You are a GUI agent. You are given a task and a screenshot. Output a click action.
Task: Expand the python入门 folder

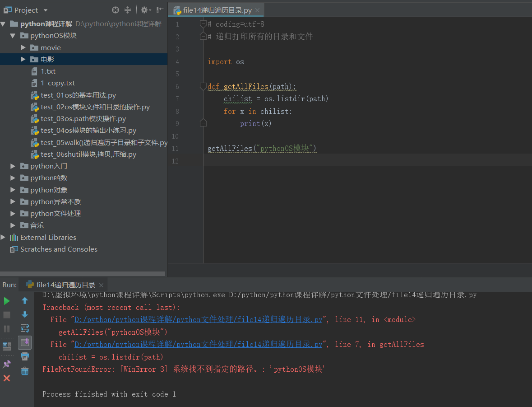pyautogui.click(x=13, y=166)
